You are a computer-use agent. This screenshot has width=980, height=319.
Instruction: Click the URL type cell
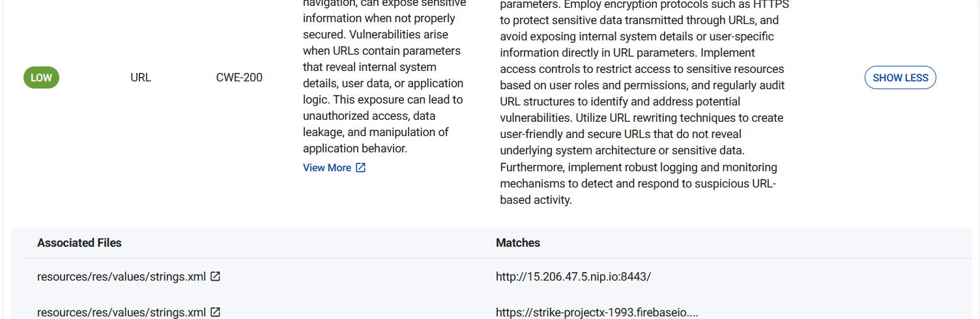click(141, 77)
